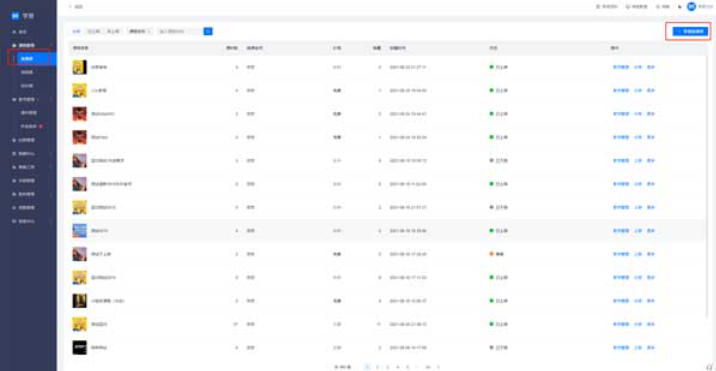Viewport: 716px width, 371px height.
Task: Open the blue user avatar in the top bar
Action: tap(691, 6)
